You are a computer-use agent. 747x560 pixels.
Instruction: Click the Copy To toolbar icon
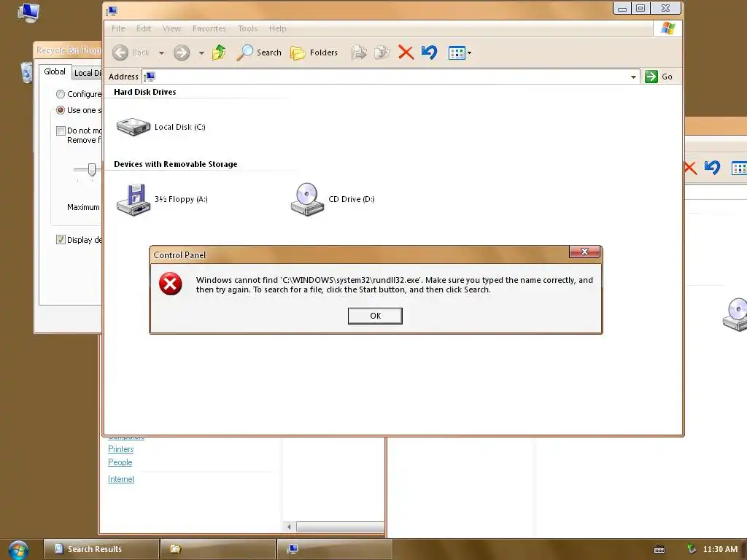pos(382,52)
